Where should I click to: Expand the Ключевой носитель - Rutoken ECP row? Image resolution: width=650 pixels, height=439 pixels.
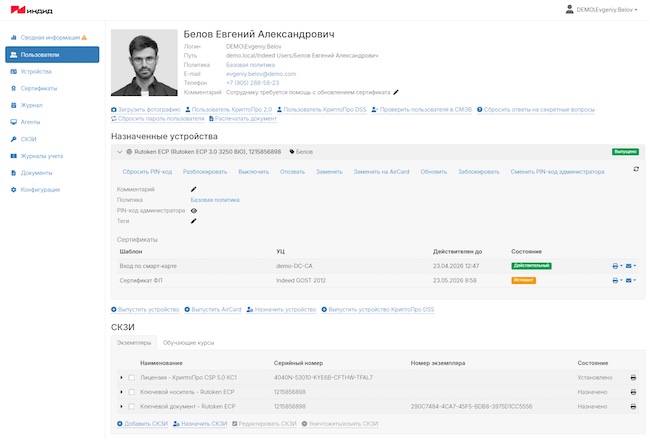pyautogui.click(x=121, y=392)
